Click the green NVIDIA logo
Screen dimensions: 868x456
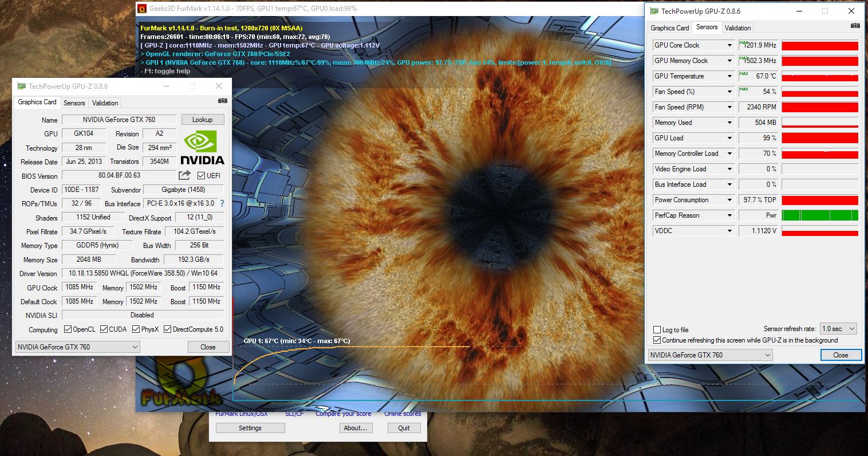[200, 141]
